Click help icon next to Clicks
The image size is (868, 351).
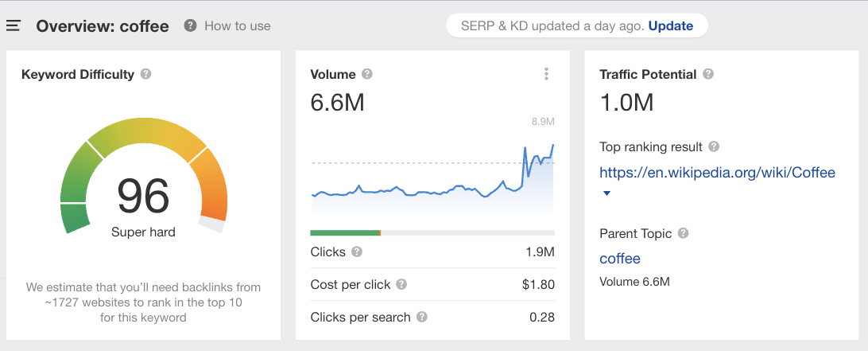[357, 252]
